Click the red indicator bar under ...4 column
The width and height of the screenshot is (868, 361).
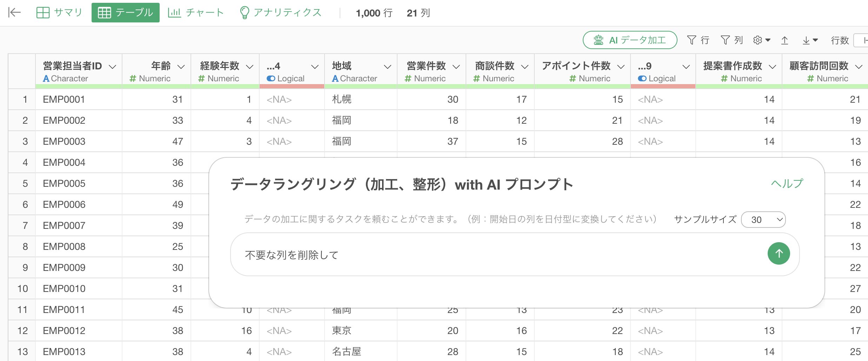[x=292, y=86]
